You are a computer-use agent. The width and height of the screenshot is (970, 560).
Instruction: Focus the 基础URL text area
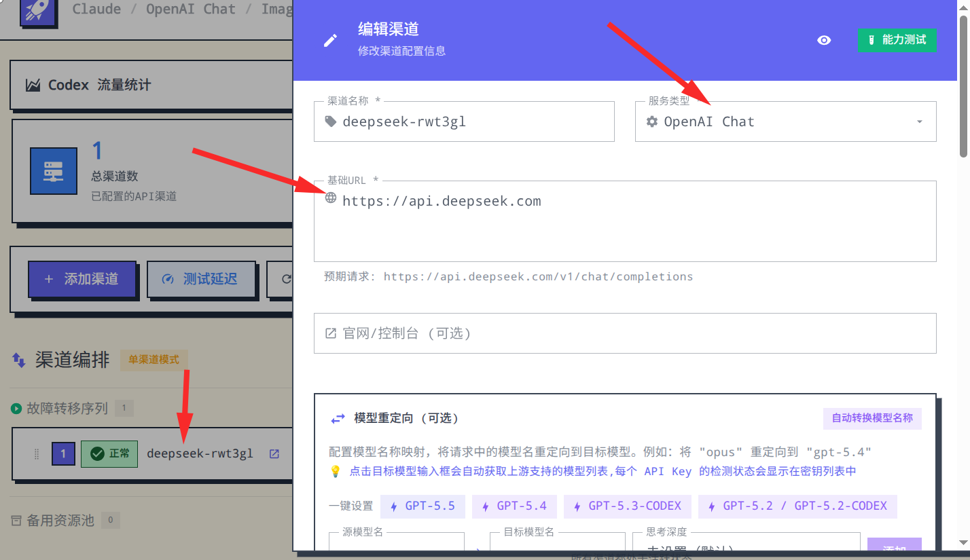point(625,221)
